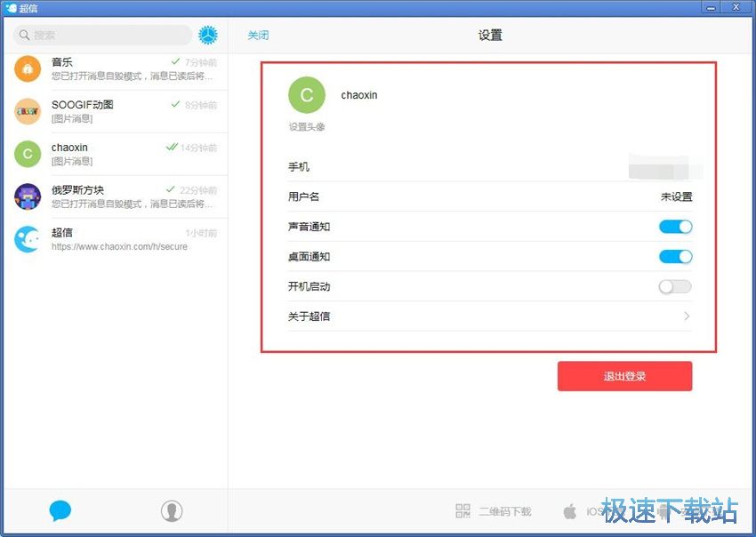Viewport: 756px width, 537px height.
Task: Turn off 桌面通知 desktop notification switch
Action: [x=675, y=256]
